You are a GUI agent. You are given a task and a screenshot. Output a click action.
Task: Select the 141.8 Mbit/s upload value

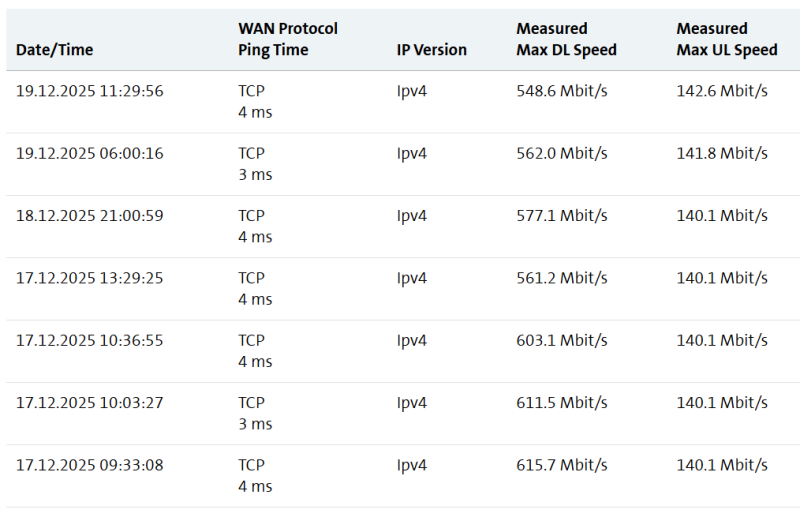(722, 153)
